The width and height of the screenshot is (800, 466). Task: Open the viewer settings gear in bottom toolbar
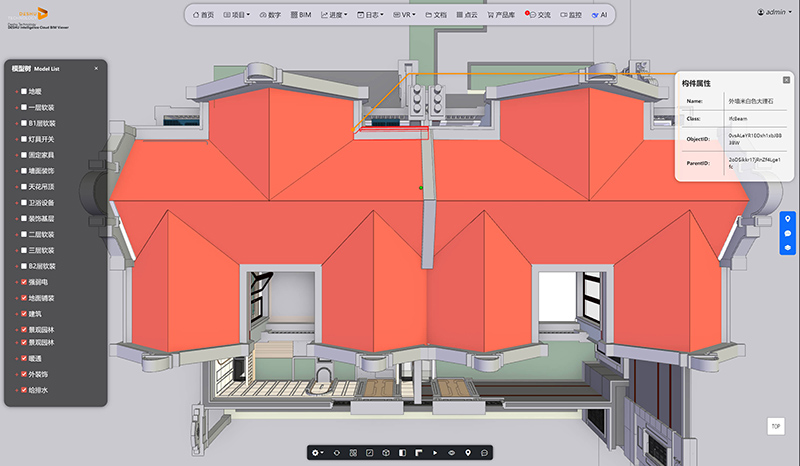click(317, 453)
